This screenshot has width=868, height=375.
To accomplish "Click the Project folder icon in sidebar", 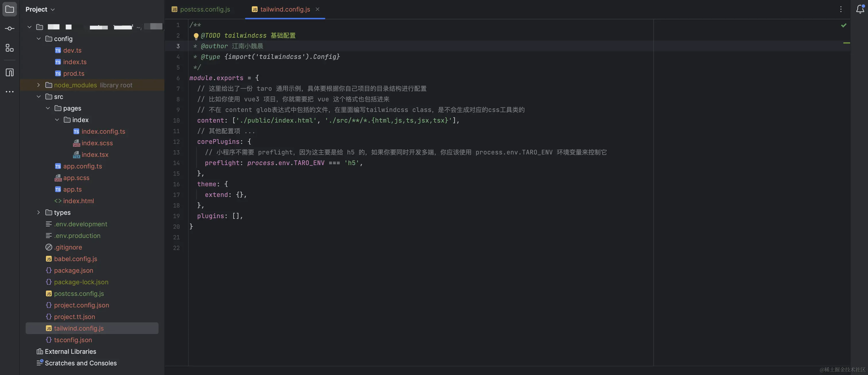I will tap(9, 9).
